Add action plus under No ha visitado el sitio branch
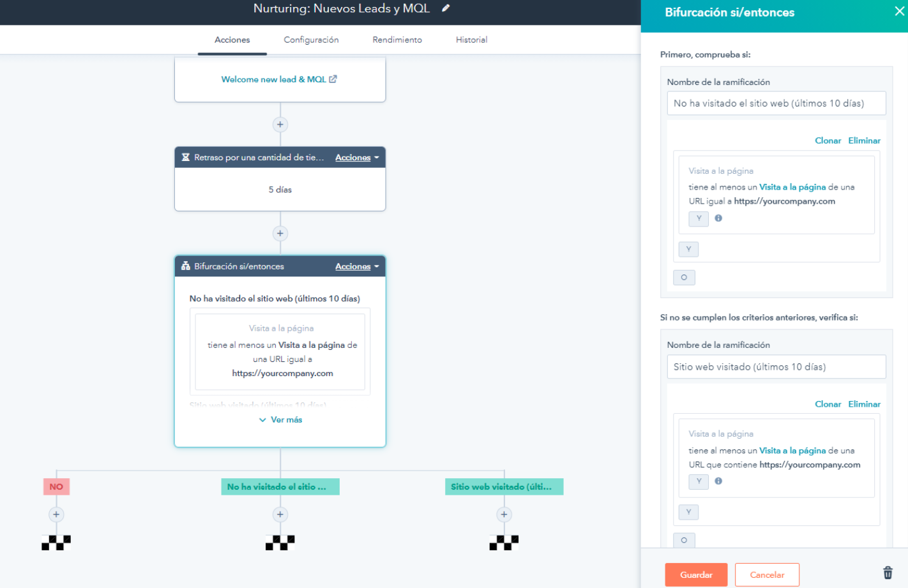 coord(280,514)
